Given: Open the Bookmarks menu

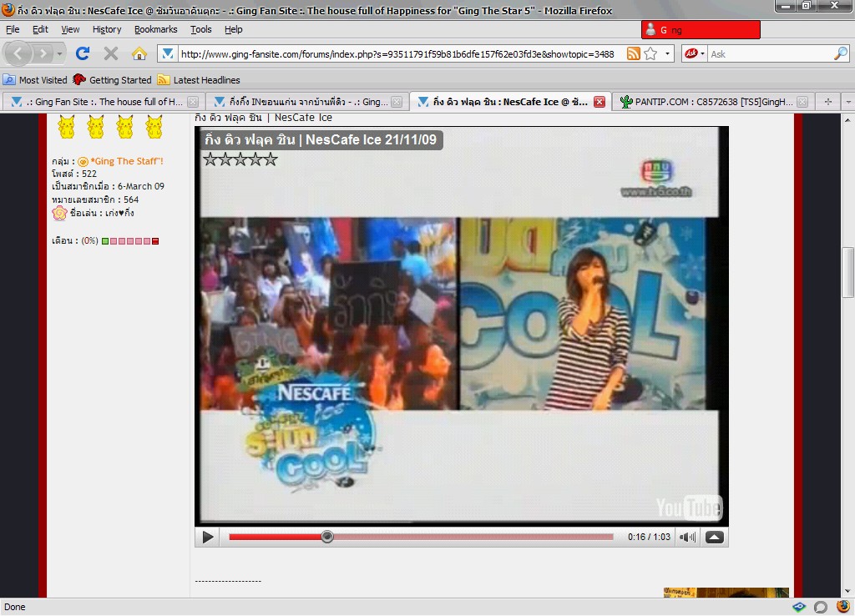Looking at the screenshot, I should (156, 29).
